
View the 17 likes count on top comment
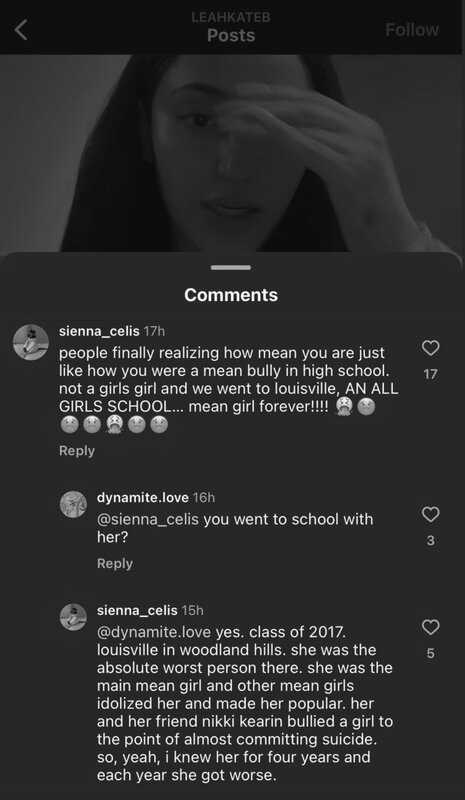click(x=430, y=374)
